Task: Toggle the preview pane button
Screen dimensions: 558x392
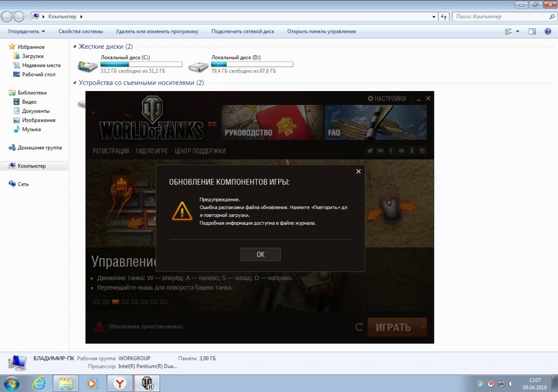Action: click(x=532, y=32)
